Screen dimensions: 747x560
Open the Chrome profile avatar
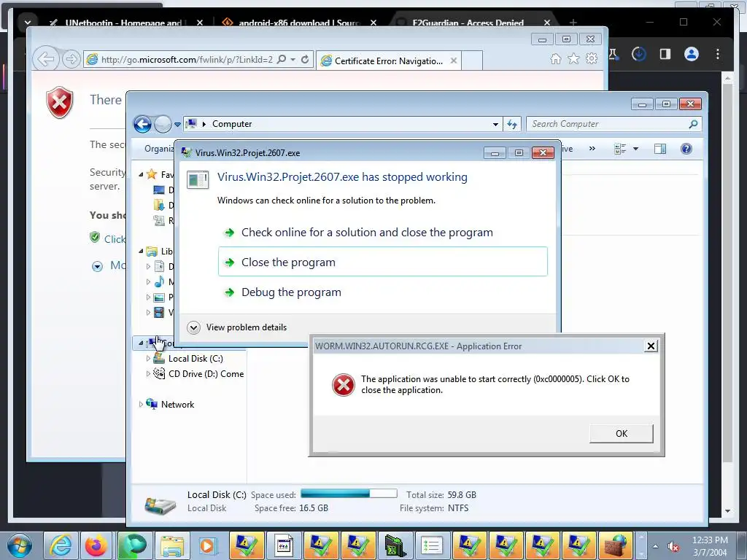[692, 54]
